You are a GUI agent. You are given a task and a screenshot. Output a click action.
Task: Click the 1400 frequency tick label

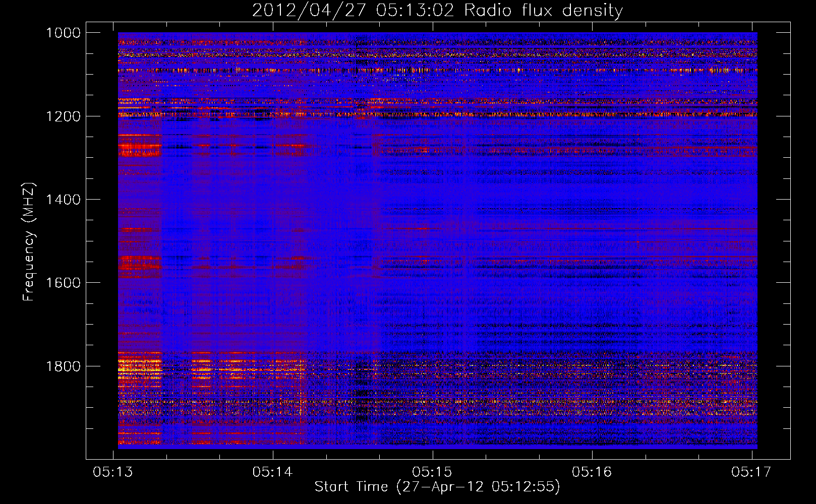63,200
